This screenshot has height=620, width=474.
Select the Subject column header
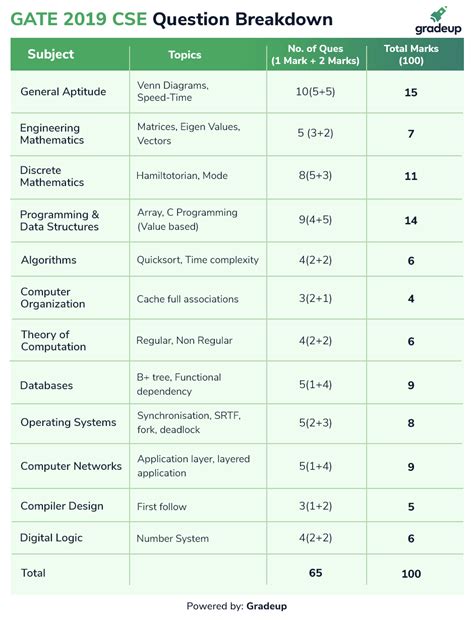tap(51, 54)
